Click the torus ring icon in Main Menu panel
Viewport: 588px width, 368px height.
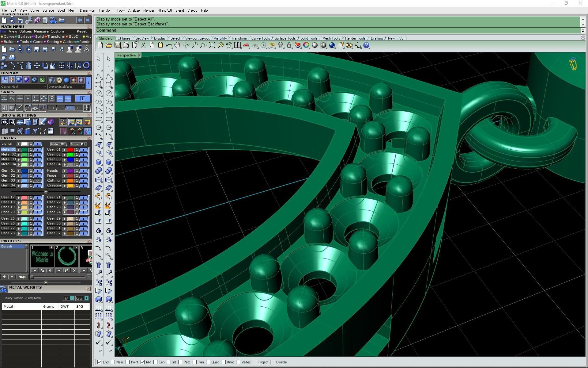(x=86, y=65)
